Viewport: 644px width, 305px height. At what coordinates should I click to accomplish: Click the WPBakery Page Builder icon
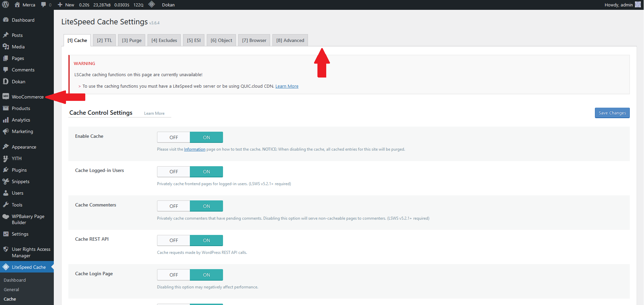6,217
